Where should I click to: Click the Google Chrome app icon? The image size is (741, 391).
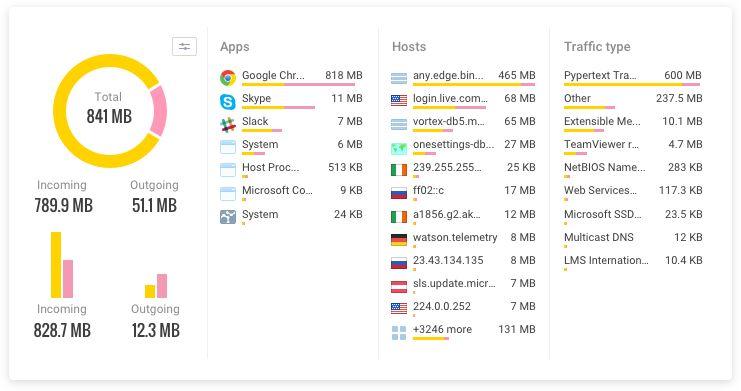click(228, 78)
